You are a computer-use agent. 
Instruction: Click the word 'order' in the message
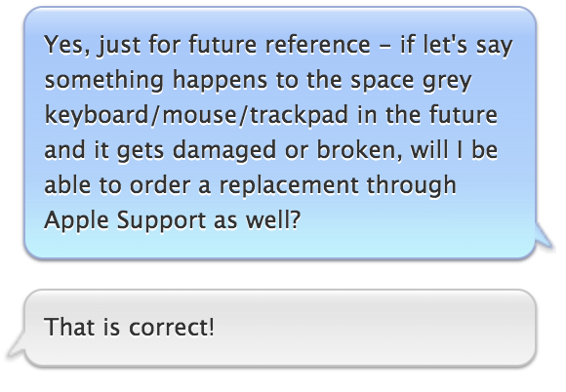tap(160, 185)
